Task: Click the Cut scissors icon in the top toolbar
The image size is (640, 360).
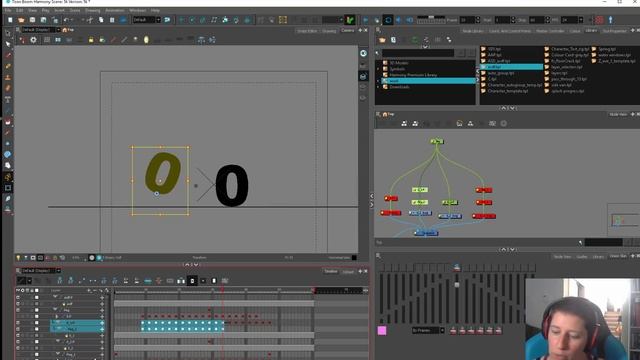Action: point(90,20)
